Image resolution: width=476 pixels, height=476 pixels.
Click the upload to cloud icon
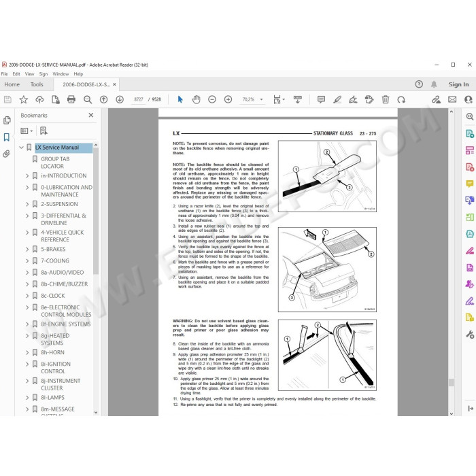(x=39, y=99)
